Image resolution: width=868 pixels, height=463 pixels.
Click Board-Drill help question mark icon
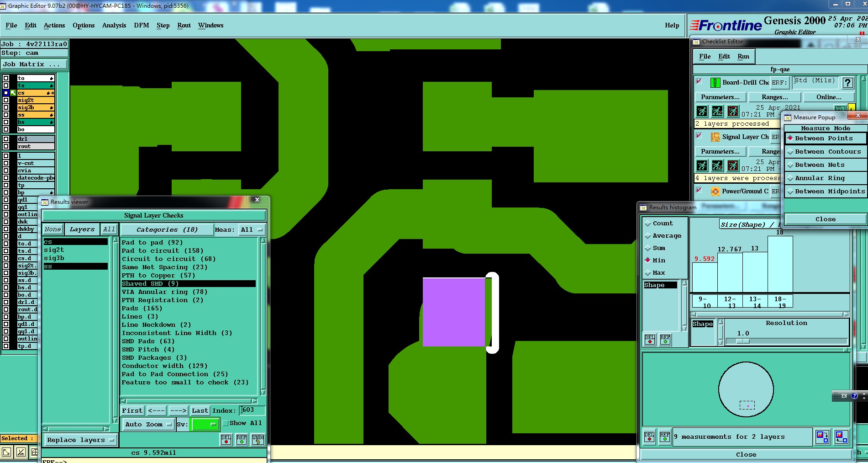[x=847, y=83]
